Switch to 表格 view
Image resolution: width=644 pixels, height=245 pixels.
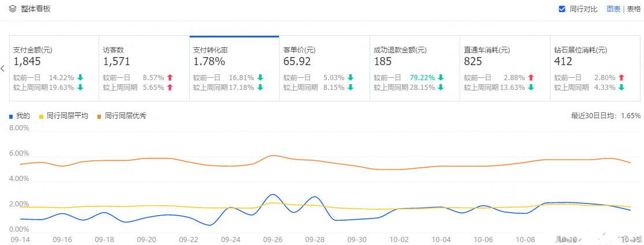tap(634, 9)
